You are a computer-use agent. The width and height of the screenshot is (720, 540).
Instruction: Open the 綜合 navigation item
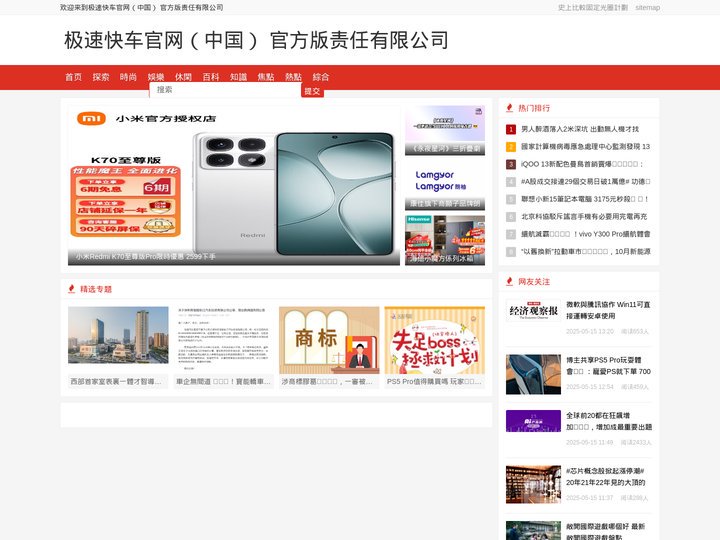click(321, 77)
